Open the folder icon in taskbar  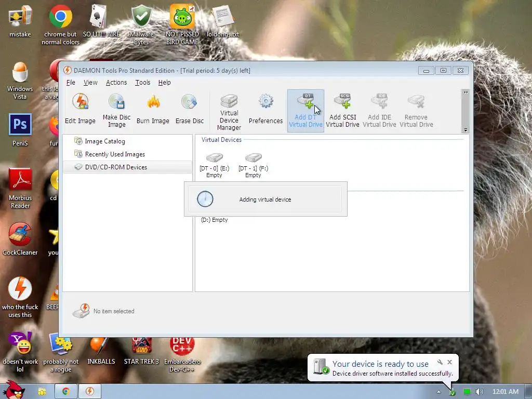(x=42, y=392)
